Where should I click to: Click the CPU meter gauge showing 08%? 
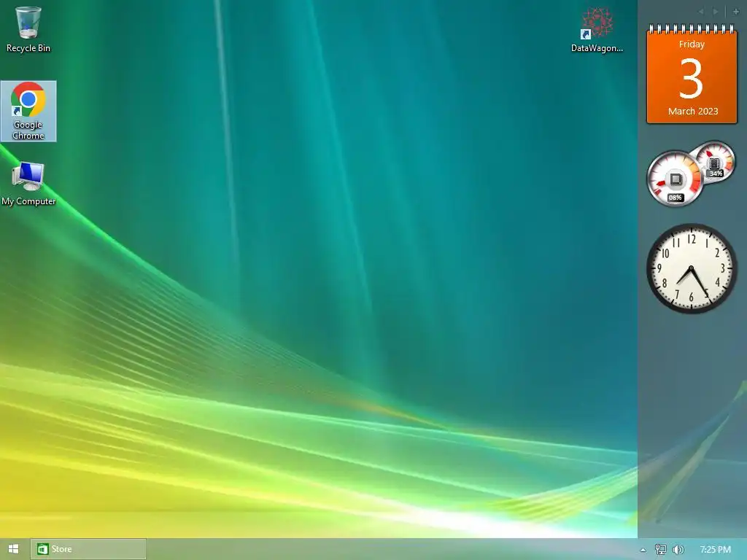675,179
